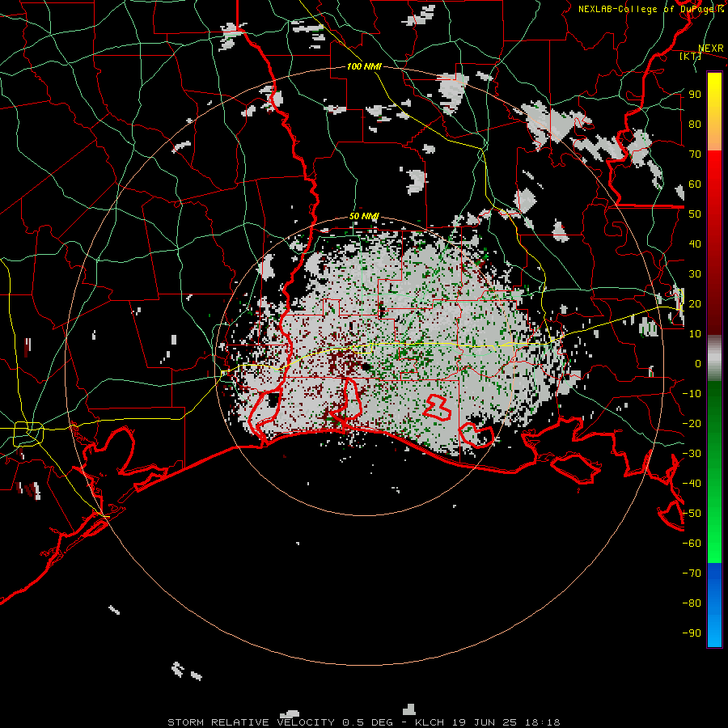Image resolution: width=728 pixels, height=728 pixels.
Task: Click the 70 value on the velocity scale
Action: pyautogui.click(x=695, y=154)
